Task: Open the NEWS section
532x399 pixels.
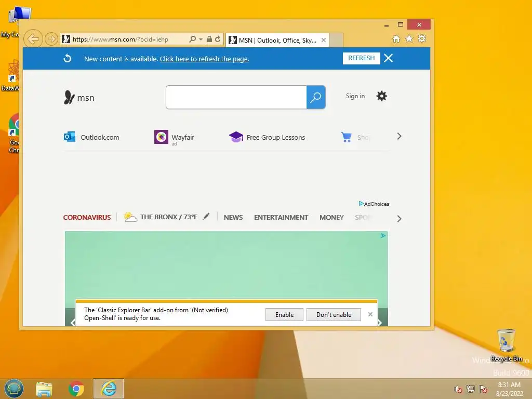Action: pos(233,218)
